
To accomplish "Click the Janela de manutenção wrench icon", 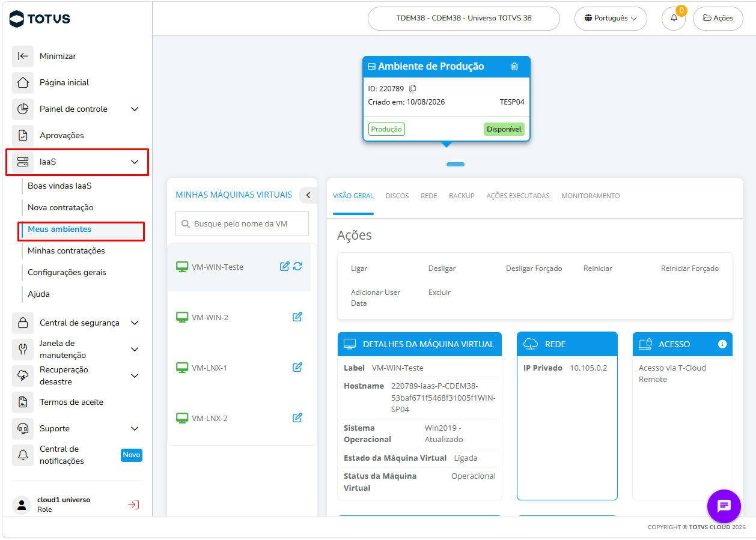I will pos(23,349).
